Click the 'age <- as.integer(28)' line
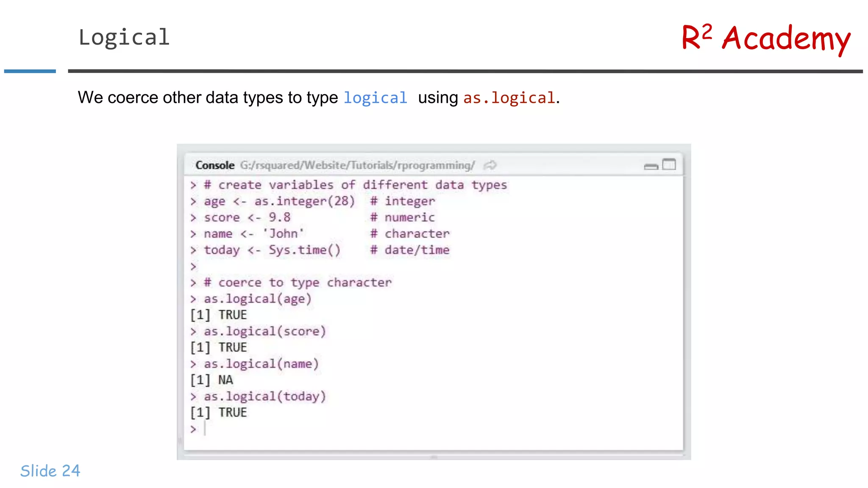 click(x=279, y=201)
